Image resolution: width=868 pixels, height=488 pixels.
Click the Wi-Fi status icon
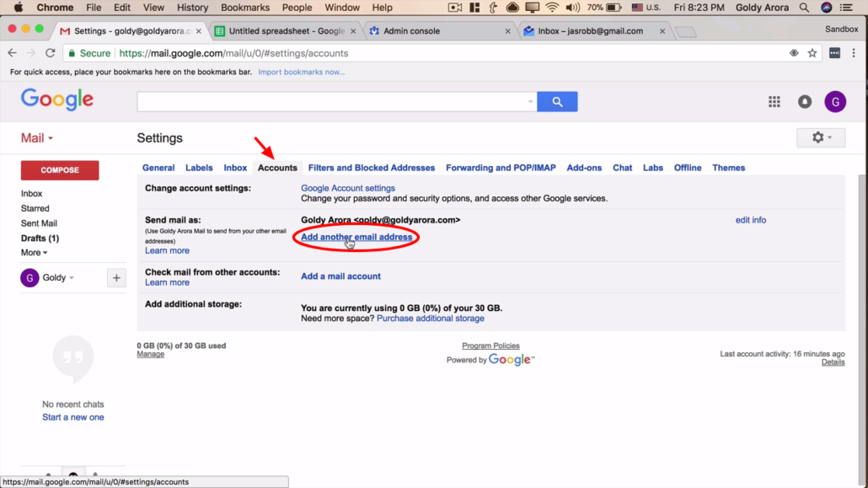pyautogui.click(x=552, y=8)
